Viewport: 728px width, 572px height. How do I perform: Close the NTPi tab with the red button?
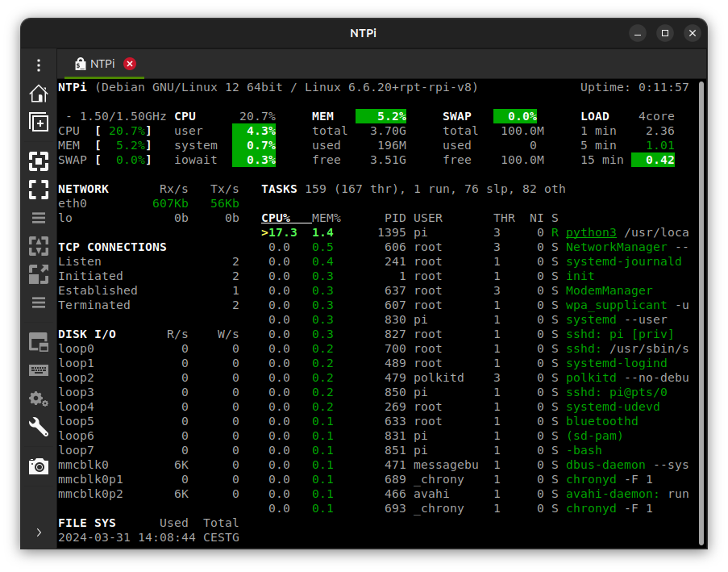click(x=128, y=63)
